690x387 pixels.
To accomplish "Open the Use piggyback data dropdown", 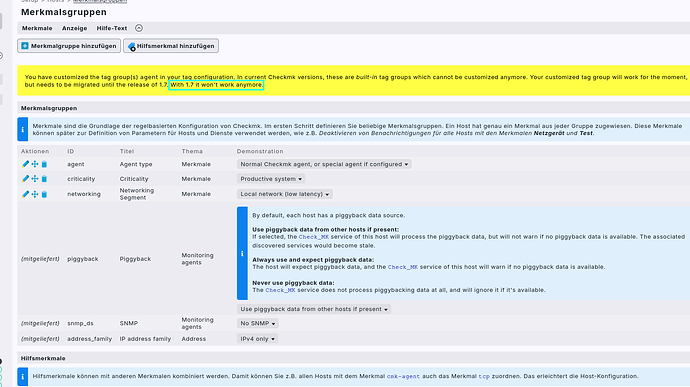I will coord(314,309).
